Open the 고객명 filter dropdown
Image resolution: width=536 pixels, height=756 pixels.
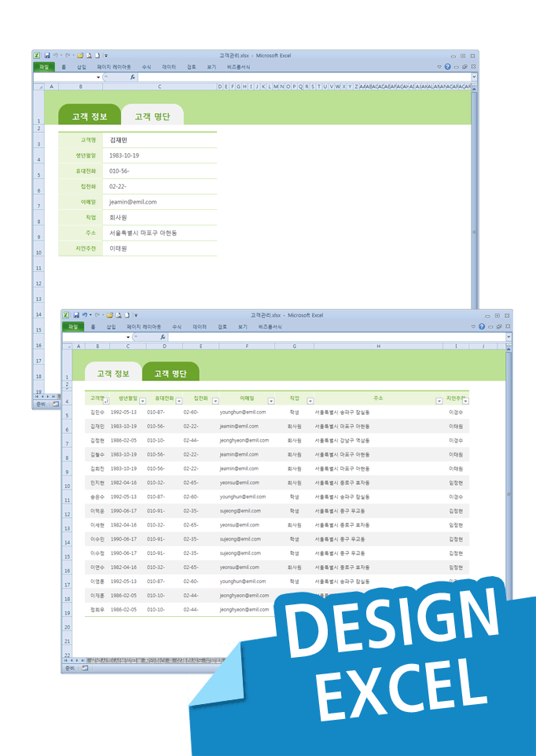(107, 401)
